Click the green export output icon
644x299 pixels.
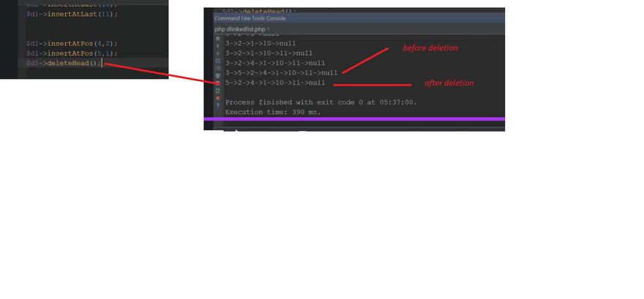coord(217,91)
